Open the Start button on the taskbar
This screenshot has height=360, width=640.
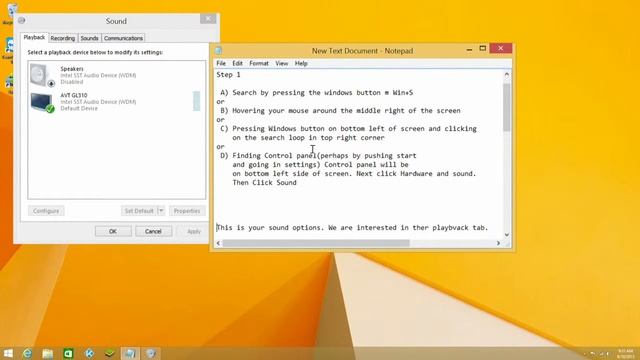(x=8, y=353)
